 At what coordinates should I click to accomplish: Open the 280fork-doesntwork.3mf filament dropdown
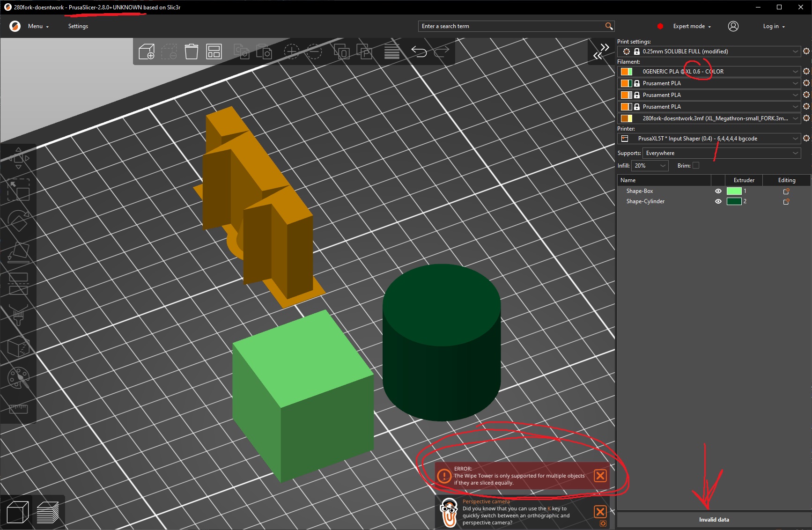[709, 118]
